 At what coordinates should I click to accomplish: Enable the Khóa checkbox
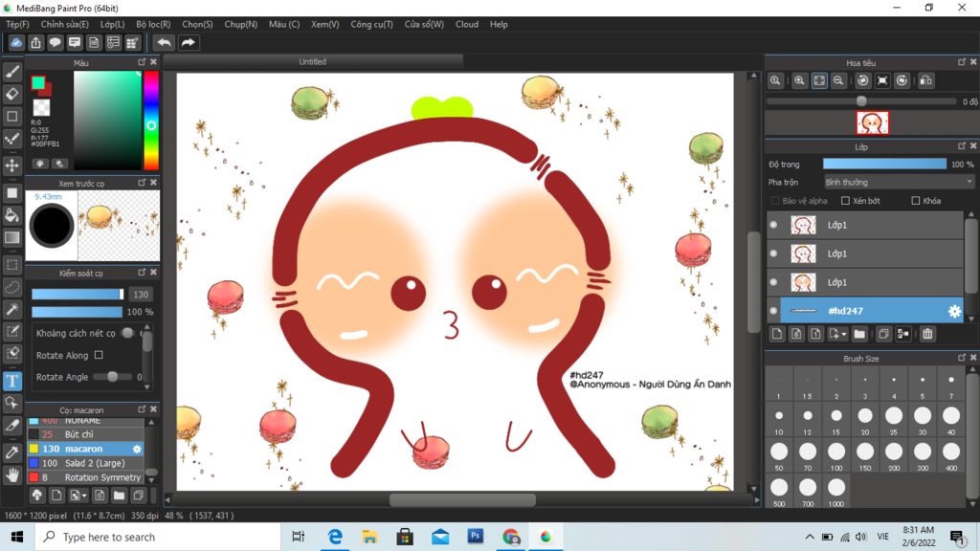pos(916,201)
